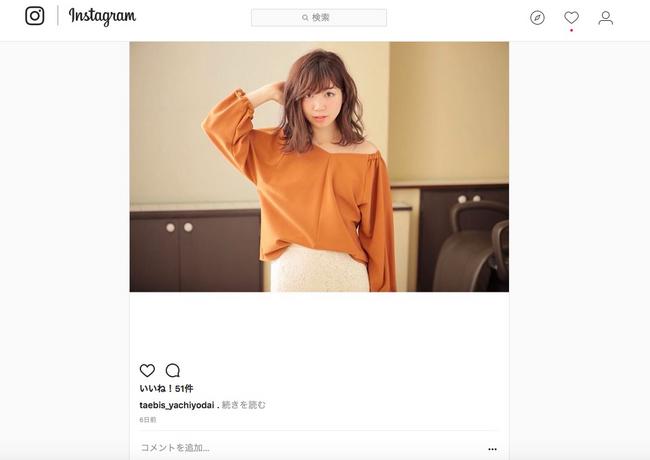
Task: Click the post photo of woman
Action: pyautogui.click(x=319, y=167)
